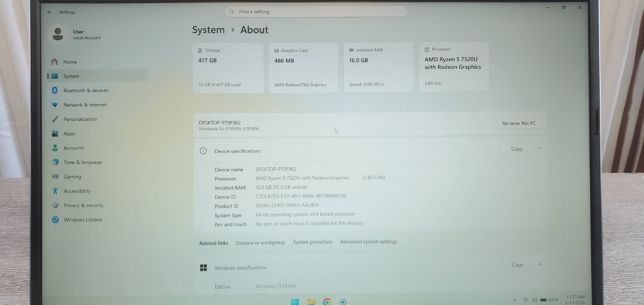
Task: Open System protection link
Action: click(x=313, y=242)
